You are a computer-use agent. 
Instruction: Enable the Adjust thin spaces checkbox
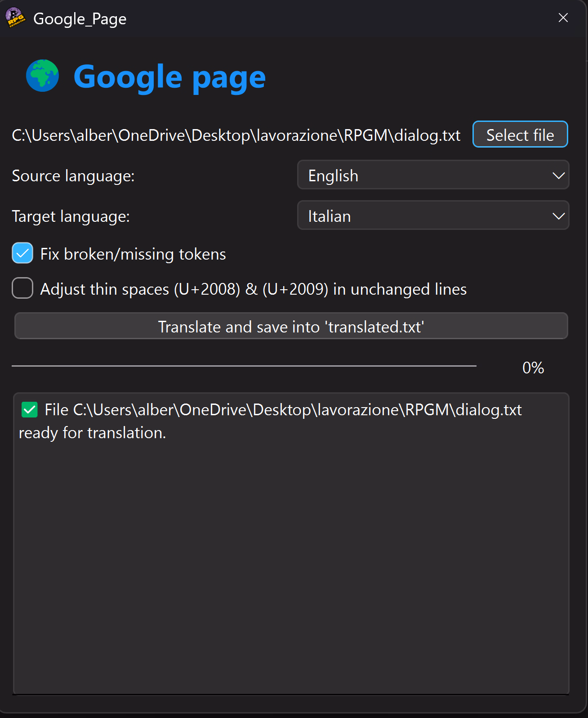click(x=22, y=288)
